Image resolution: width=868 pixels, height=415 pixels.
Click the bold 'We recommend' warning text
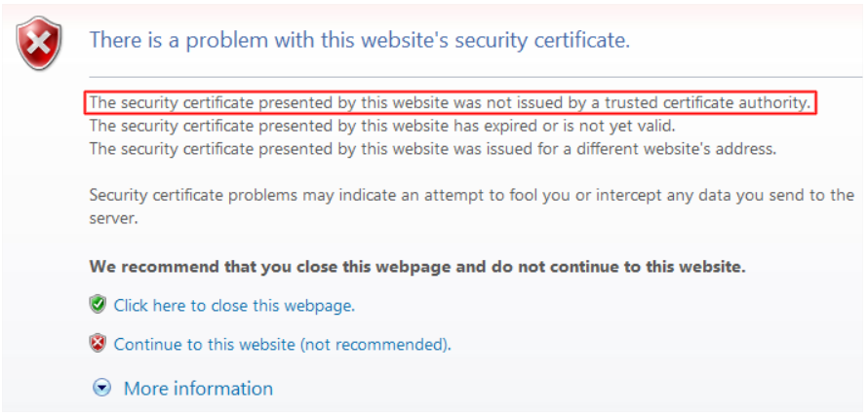(x=417, y=266)
